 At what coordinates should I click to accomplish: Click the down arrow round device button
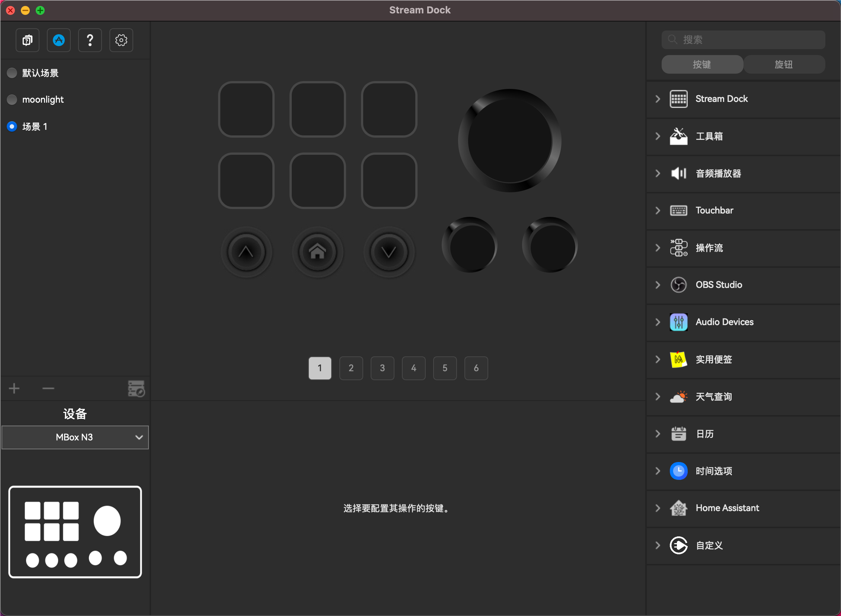(389, 252)
